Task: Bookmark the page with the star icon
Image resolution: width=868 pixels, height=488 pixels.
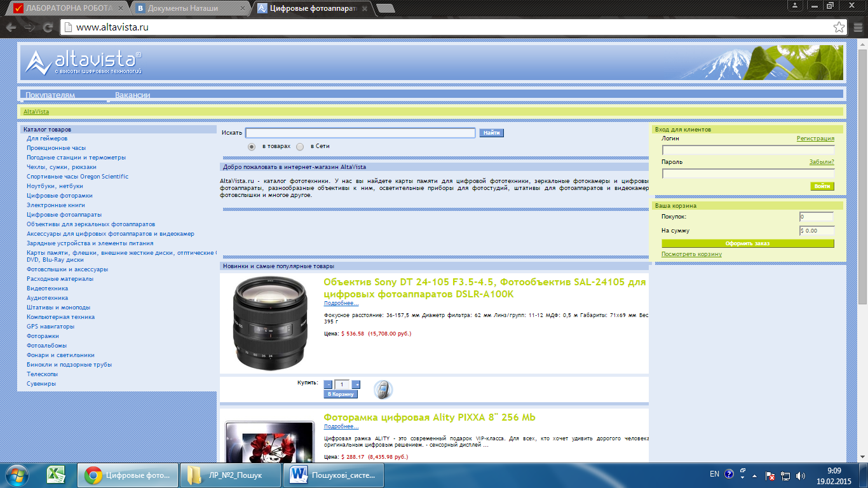Action: tap(839, 27)
